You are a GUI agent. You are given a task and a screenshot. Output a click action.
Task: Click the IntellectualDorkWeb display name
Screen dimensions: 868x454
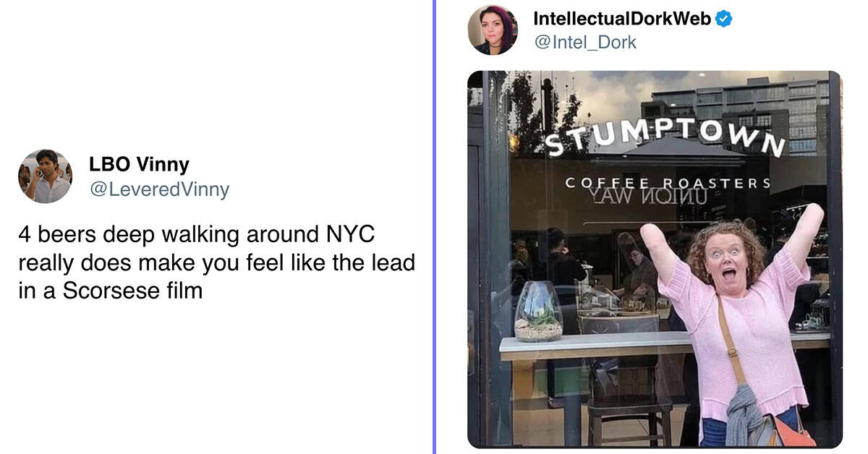click(x=622, y=19)
